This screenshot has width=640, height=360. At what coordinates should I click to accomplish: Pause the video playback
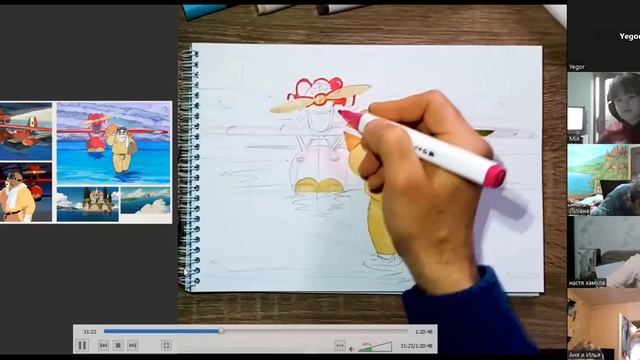point(82,345)
